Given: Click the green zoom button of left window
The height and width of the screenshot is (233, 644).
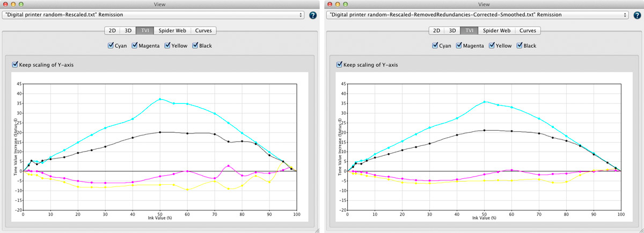Looking at the screenshot, I should pos(21,4).
